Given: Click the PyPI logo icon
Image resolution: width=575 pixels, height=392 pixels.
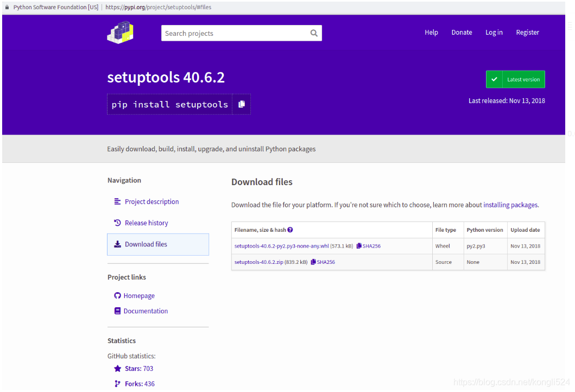Looking at the screenshot, I should [x=121, y=32].
